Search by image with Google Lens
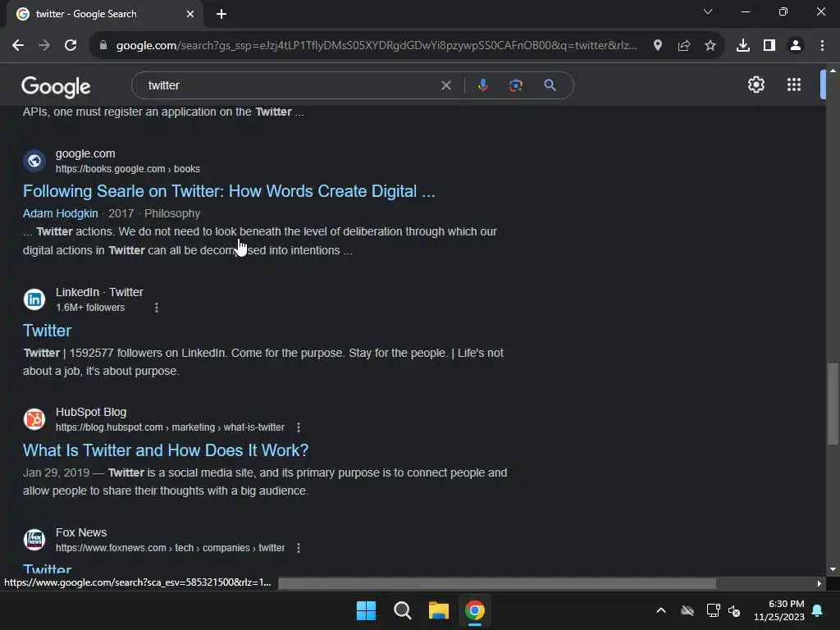Screen dimensions: 840x630 tap(516, 85)
